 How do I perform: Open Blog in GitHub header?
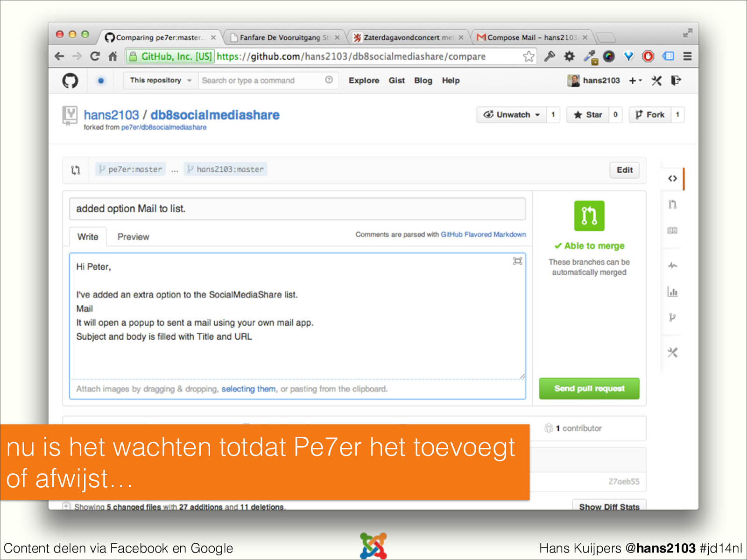coord(423,80)
